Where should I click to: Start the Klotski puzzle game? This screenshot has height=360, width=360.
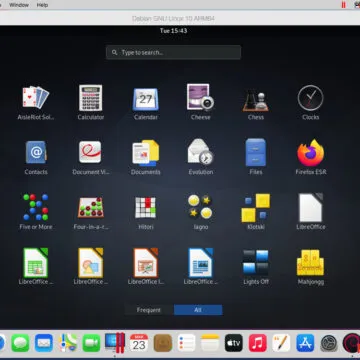[256, 208]
